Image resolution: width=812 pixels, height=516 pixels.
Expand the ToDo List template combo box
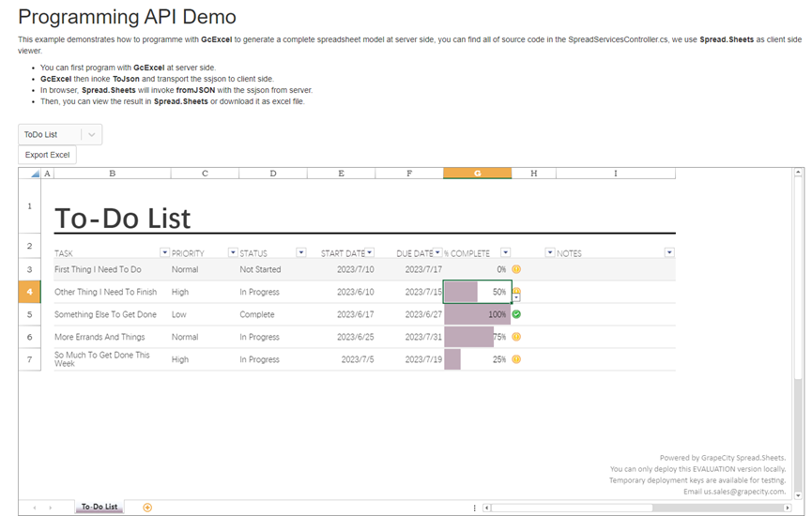(92, 134)
